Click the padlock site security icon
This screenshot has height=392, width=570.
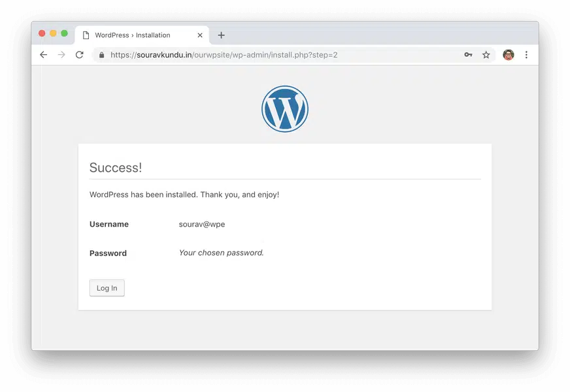(101, 55)
